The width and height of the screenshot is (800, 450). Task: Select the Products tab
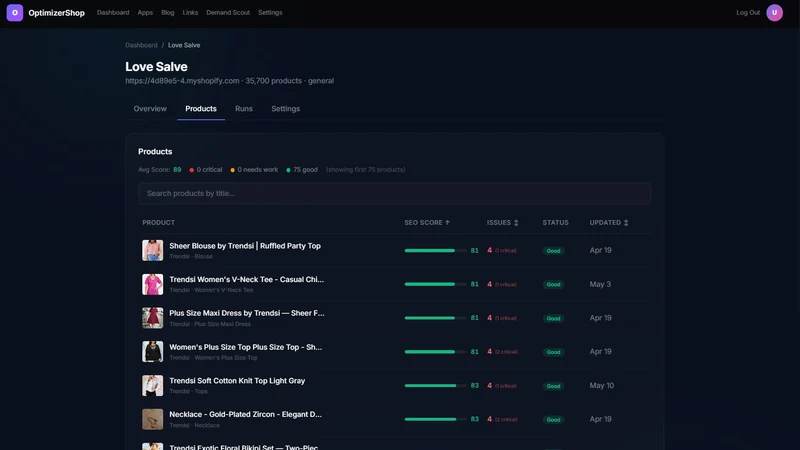click(201, 109)
